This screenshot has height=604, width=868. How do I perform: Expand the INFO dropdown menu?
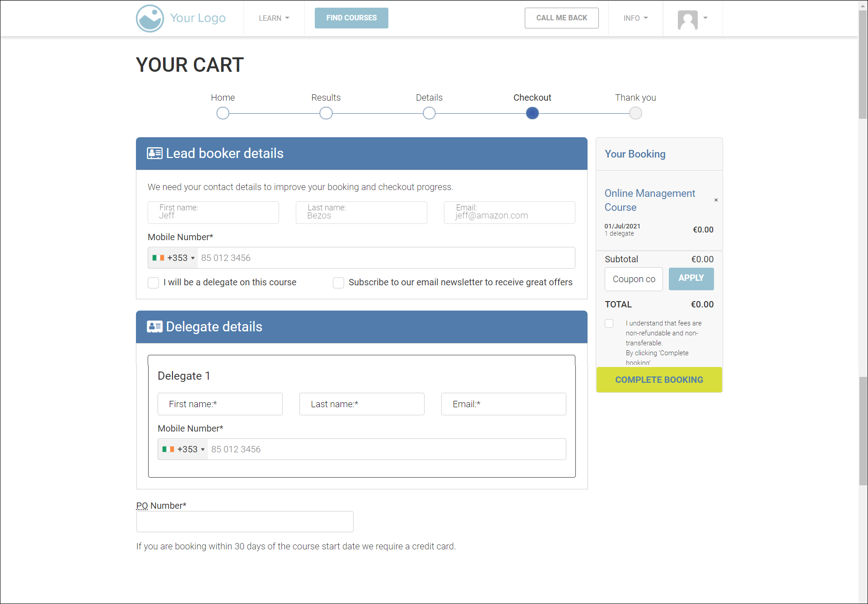point(635,18)
